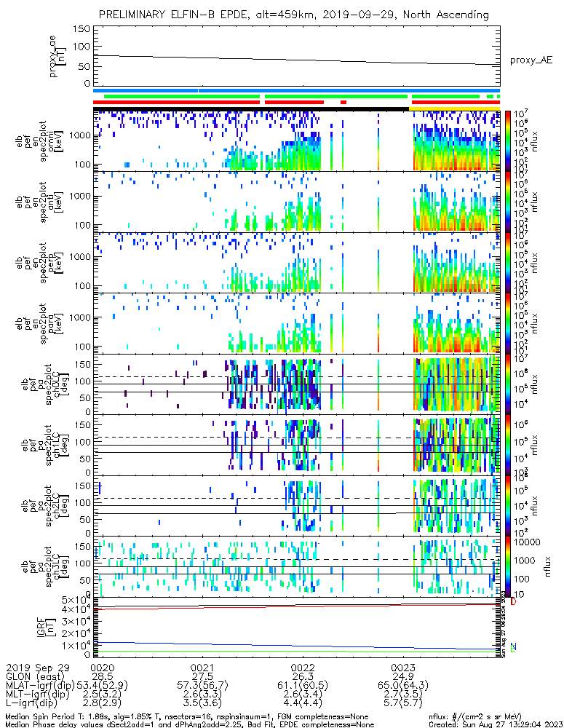
Task: Click the 'Median Phase delay values' footer line
Action: click(190, 724)
